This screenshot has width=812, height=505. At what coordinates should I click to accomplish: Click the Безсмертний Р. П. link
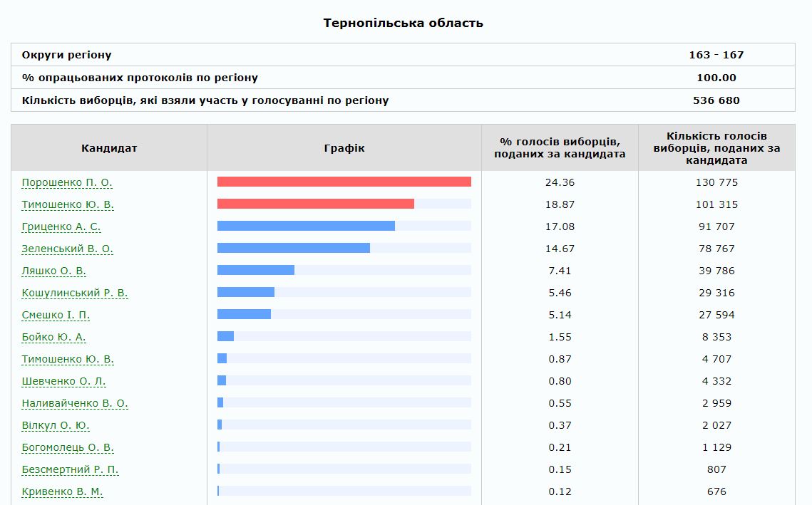70,469
